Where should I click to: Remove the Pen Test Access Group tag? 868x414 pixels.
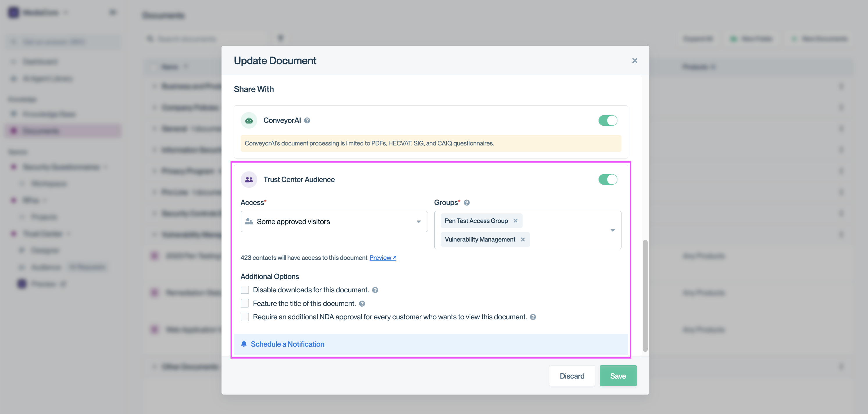point(515,221)
